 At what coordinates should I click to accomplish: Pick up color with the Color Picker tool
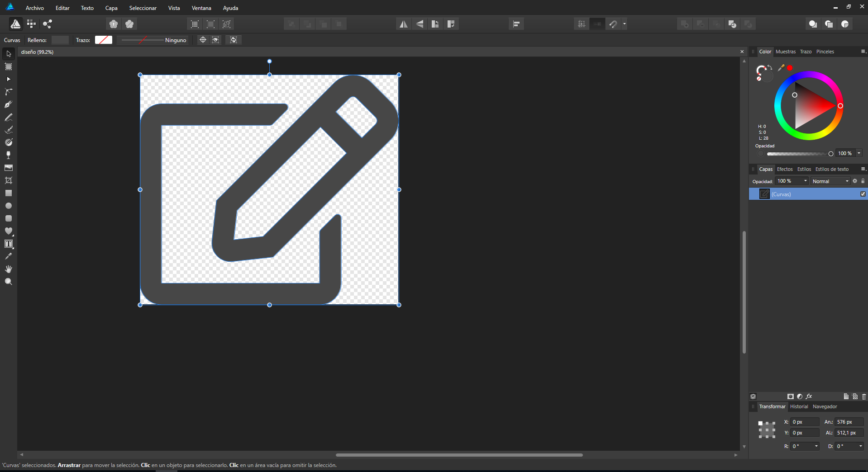(x=8, y=256)
